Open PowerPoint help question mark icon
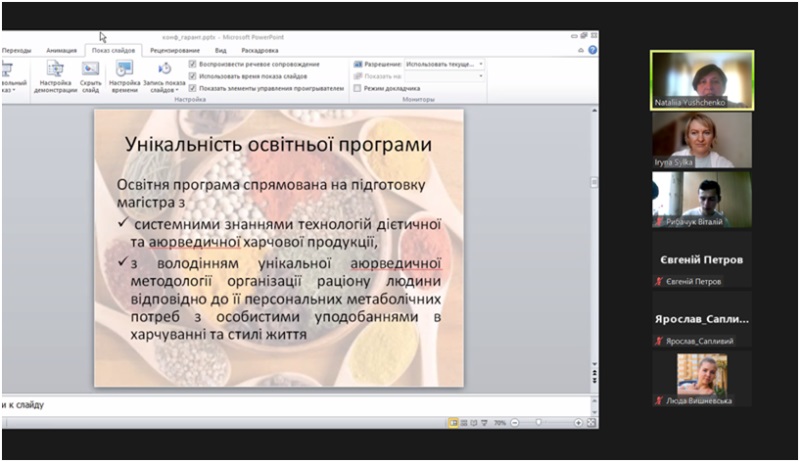Viewport: 800px width, 462px height. tap(592, 49)
